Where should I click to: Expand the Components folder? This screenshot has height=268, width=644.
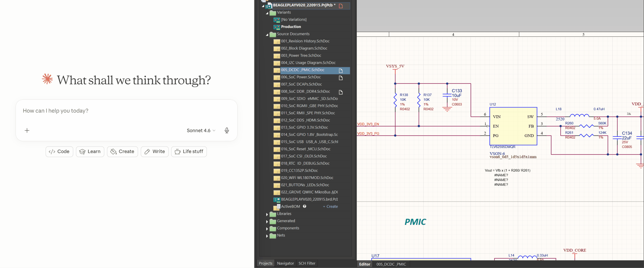(x=267, y=229)
